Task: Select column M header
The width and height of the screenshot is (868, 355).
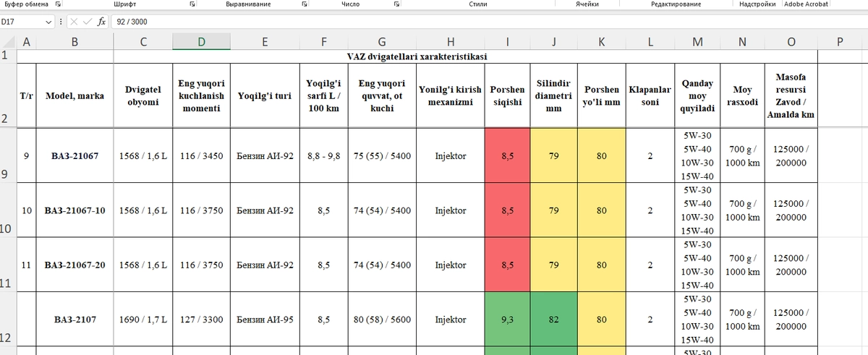Action: [697, 43]
